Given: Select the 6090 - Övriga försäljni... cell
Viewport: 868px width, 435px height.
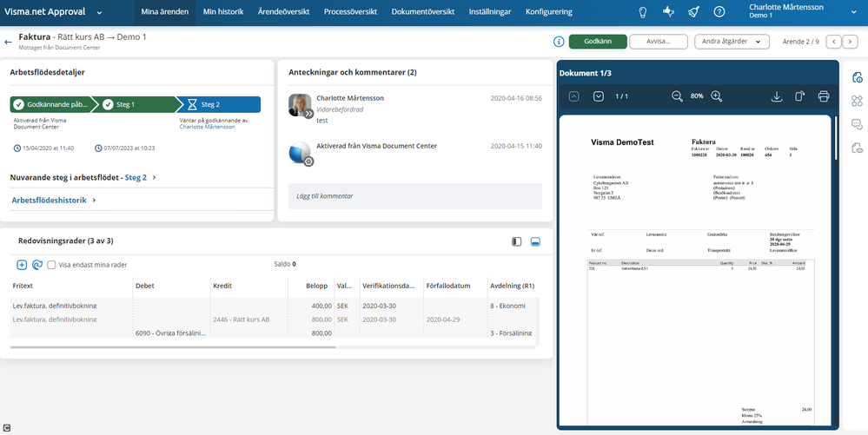Looking at the screenshot, I should point(170,333).
